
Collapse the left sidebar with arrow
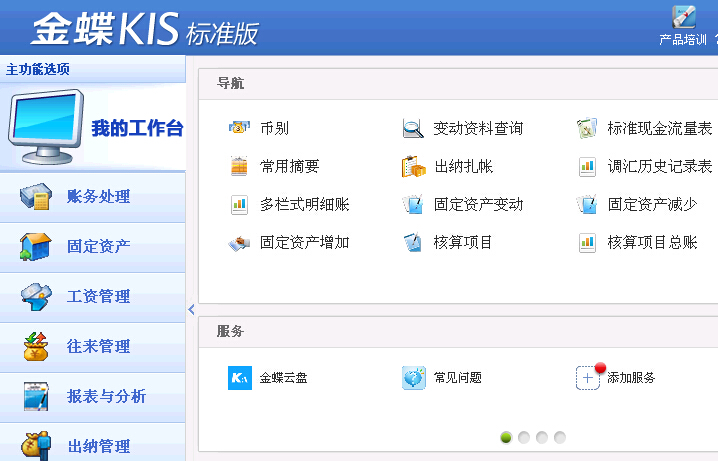(191, 310)
